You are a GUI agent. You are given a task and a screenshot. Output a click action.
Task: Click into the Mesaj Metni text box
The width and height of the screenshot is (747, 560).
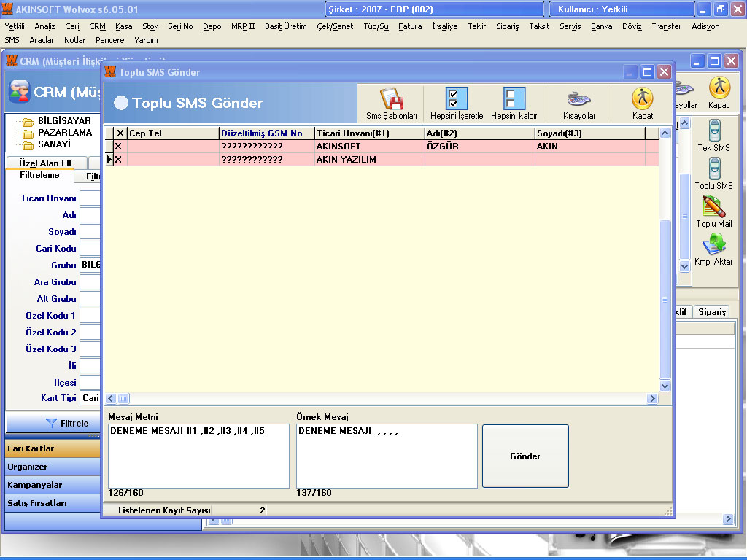pos(198,456)
